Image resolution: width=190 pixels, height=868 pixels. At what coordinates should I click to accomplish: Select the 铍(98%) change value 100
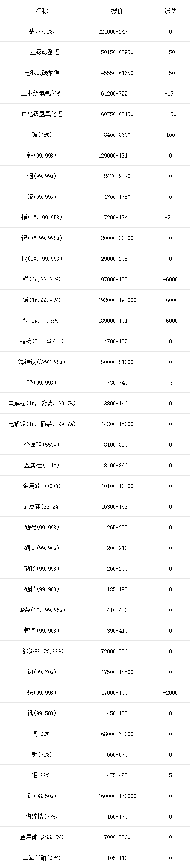click(x=170, y=135)
